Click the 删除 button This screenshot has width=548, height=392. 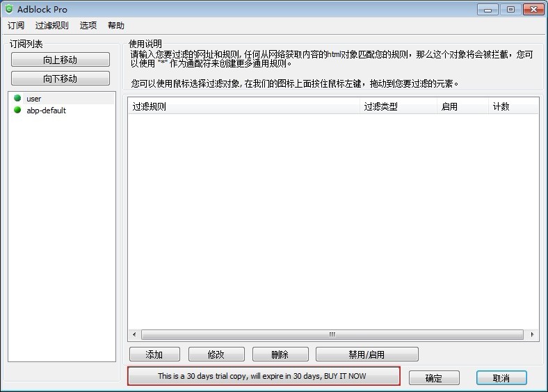[x=280, y=354]
